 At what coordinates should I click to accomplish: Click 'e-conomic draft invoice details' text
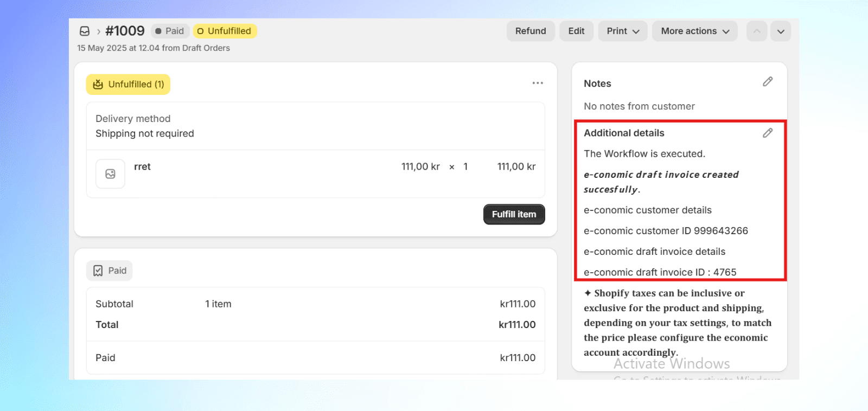pyautogui.click(x=654, y=252)
